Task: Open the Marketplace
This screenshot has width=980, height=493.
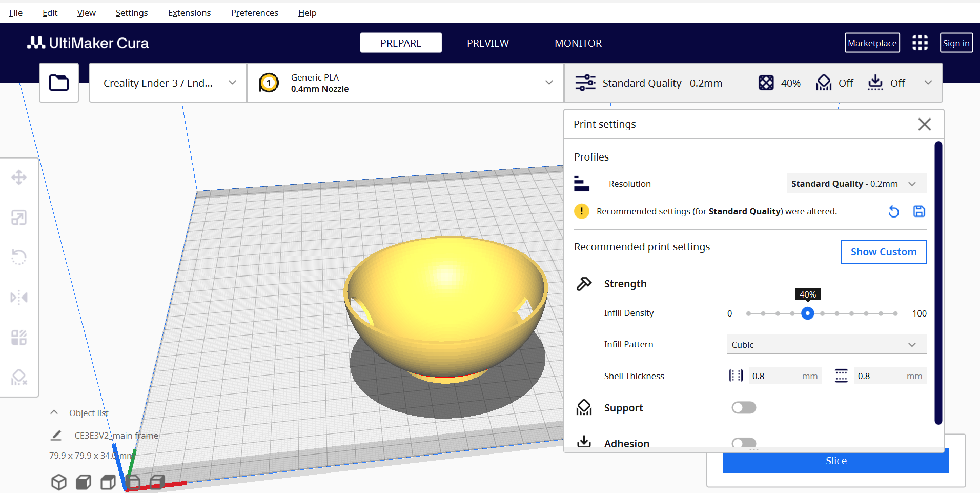Action: 872,43
